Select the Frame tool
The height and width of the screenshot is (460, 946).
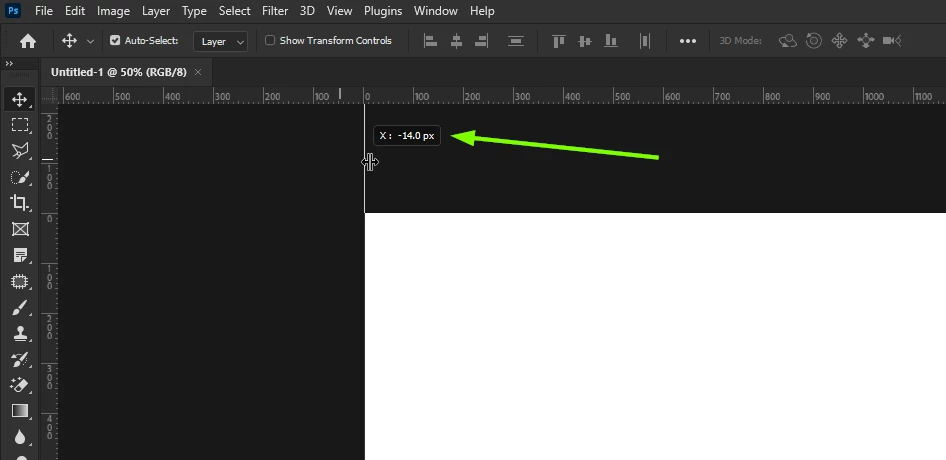19,229
